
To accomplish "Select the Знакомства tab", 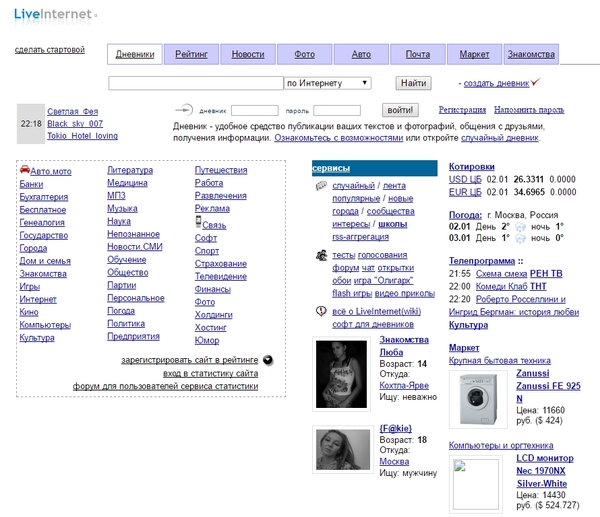I will (x=531, y=54).
